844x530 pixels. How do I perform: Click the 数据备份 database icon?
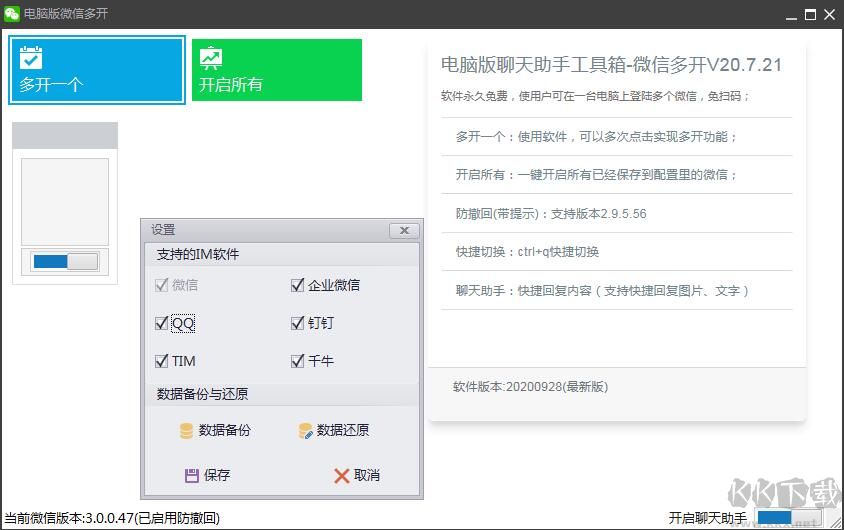tap(186, 431)
